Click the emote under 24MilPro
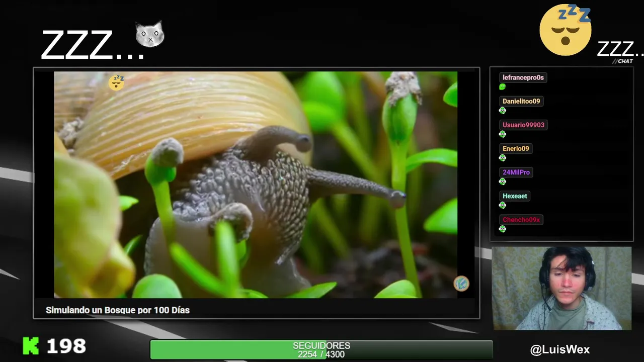Screen dimensions: 644x362 (x=502, y=182)
